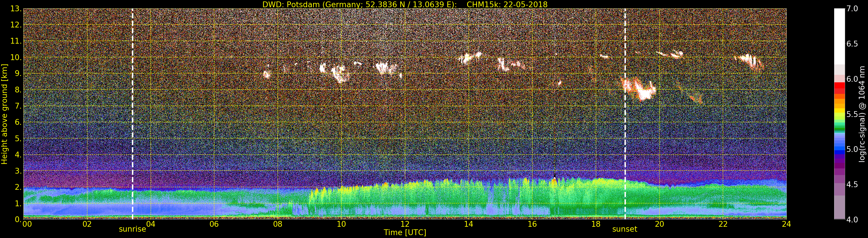Click height-axis tick label '10.'
The width and height of the screenshot is (868, 238).
(x=16, y=57)
